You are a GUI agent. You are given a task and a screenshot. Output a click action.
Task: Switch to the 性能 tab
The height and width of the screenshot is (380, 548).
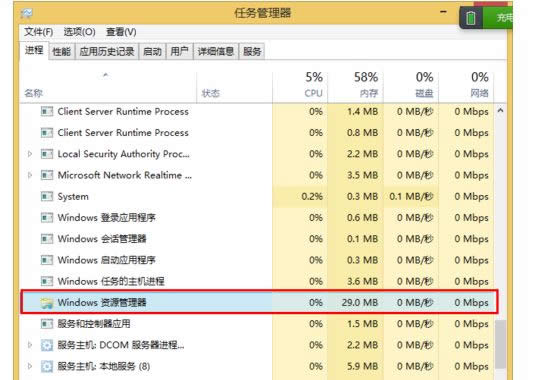62,52
